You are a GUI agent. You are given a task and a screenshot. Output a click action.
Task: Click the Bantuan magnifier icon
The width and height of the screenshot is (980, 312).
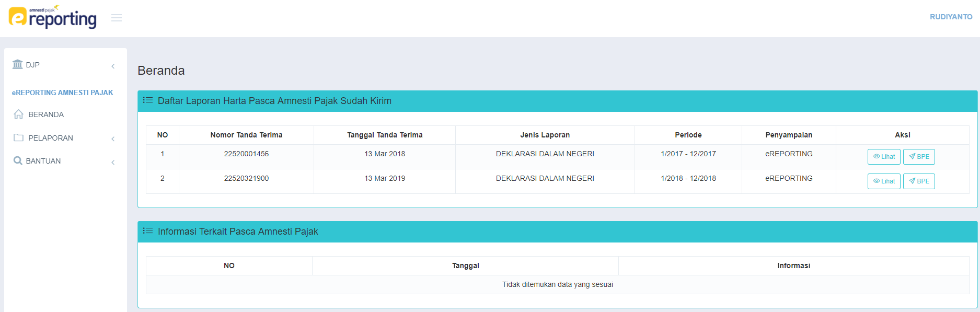coord(18,161)
